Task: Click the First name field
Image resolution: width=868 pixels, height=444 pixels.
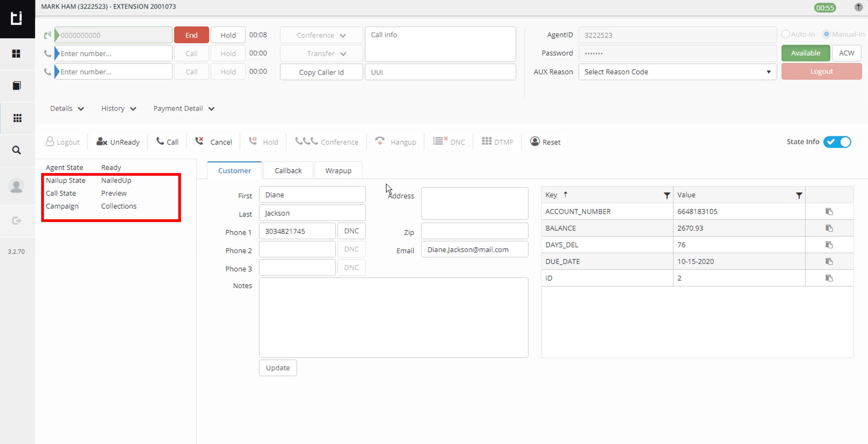Action: pyautogui.click(x=312, y=195)
